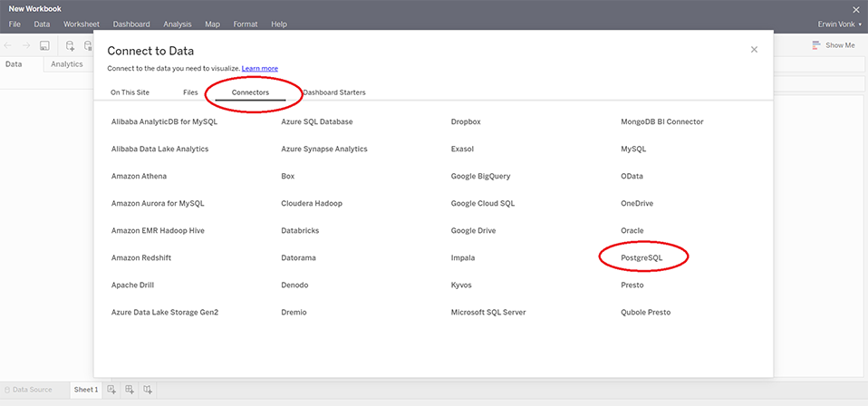This screenshot has width=868, height=406.
Task: Open the Data Source tab at bottom
Action: click(x=32, y=390)
